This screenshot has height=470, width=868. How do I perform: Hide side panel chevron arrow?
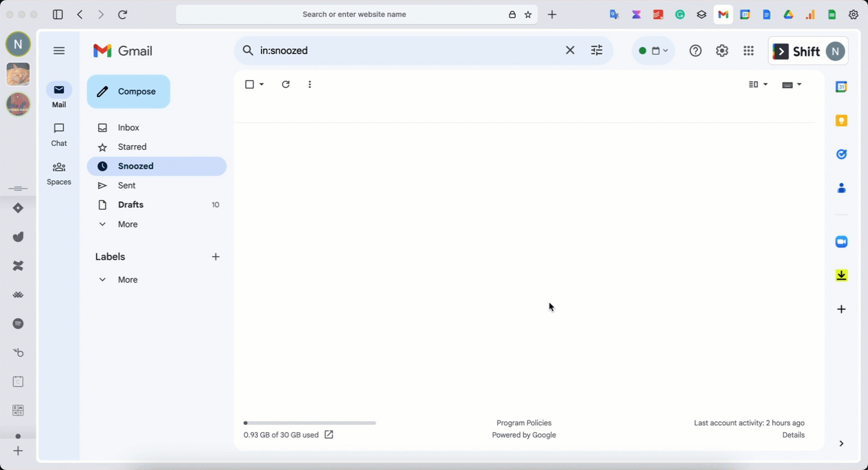(841, 443)
